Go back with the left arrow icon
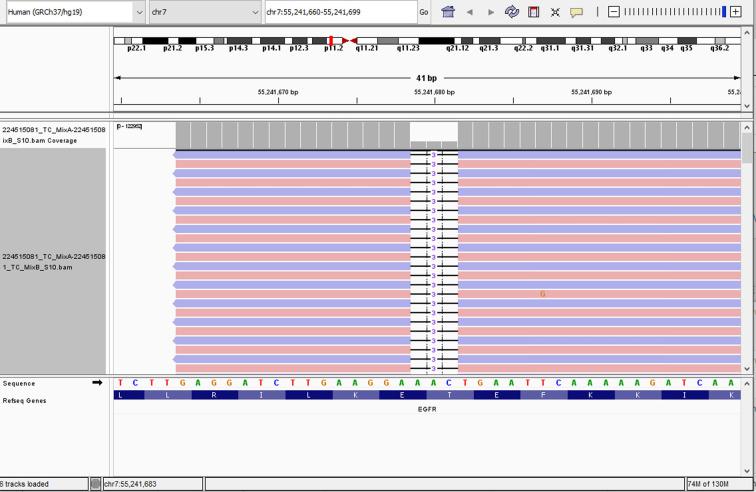The width and height of the screenshot is (756, 492). tap(470, 12)
